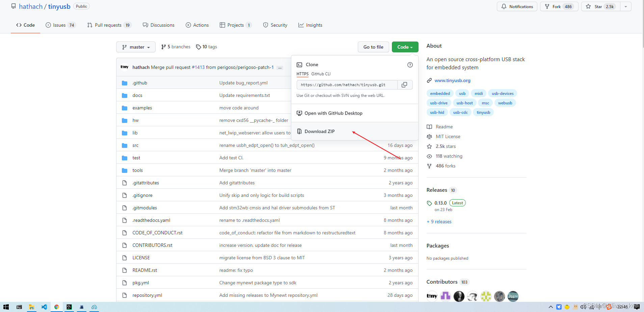Open the pkg.yml file

140,283
